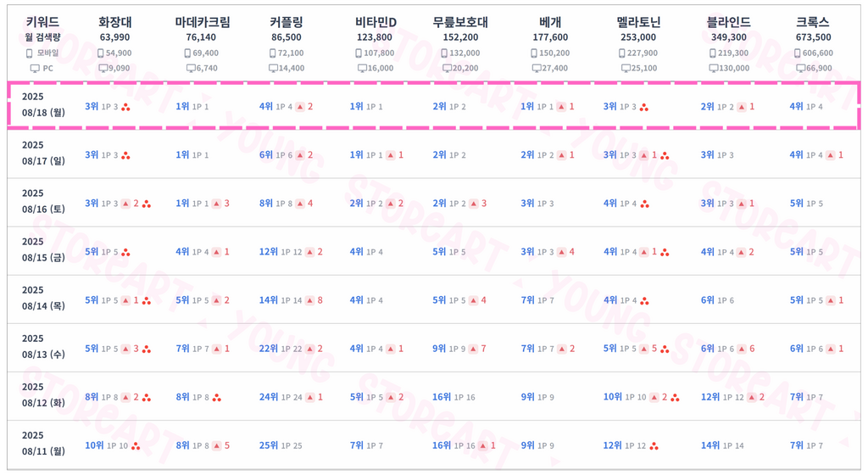This screenshot has height=475, width=868.
Task: Open the 4위 rank link for 08/18 크록스
Action: 796,106
